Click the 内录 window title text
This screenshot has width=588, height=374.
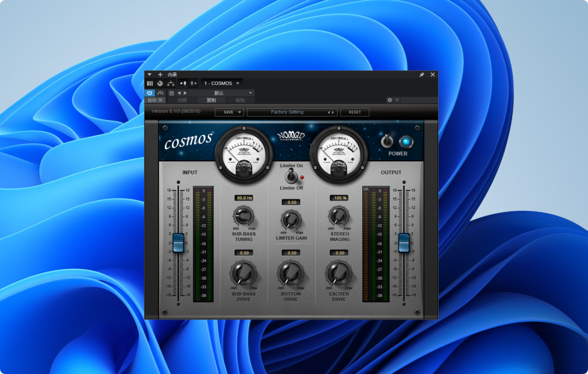tap(172, 75)
